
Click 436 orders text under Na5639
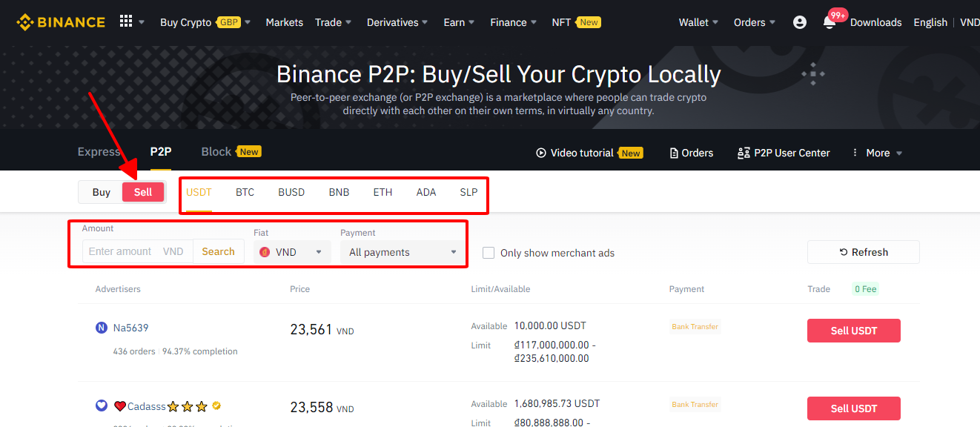[x=135, y=351]
